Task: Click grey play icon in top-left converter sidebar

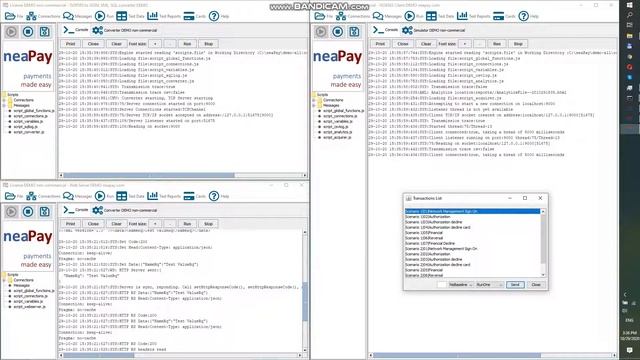Action: [x=11, y=31]
